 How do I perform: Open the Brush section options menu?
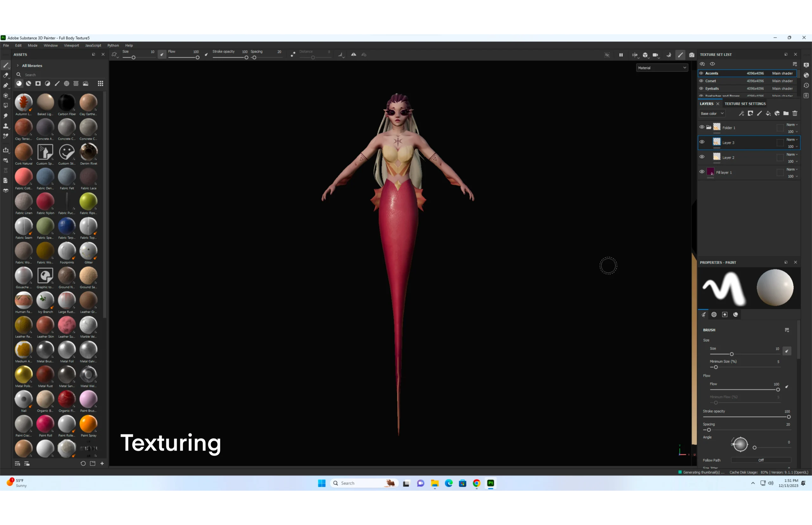pos(787,330)
